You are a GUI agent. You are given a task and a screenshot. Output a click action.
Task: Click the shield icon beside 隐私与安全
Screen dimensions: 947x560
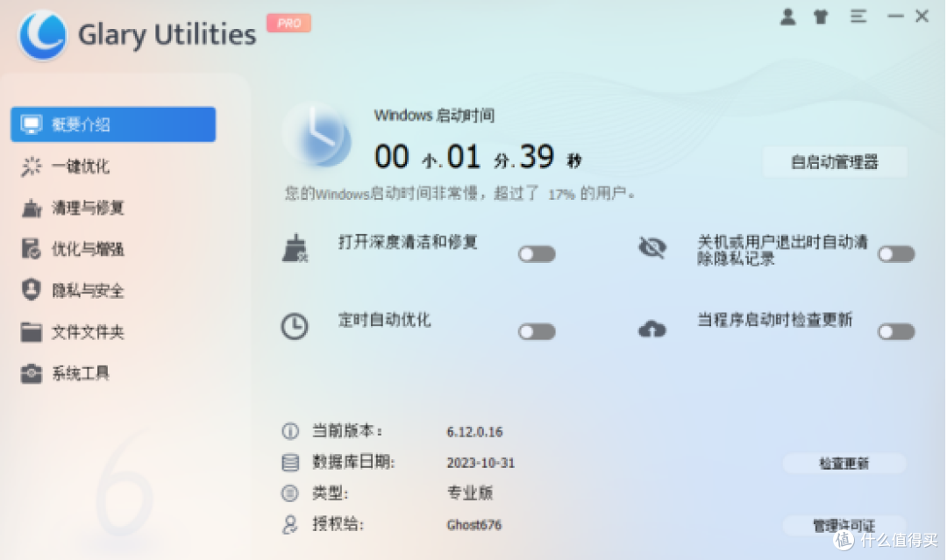[32, 290]
